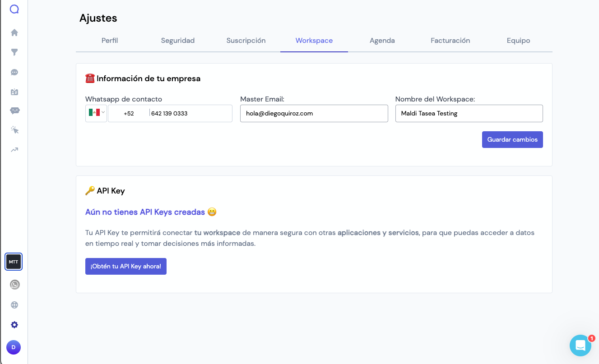This screenshot has height=364, width=599.
Task: Open the funnel icon in sidebar
Action: pyautogui.click(x=14, y=52)
